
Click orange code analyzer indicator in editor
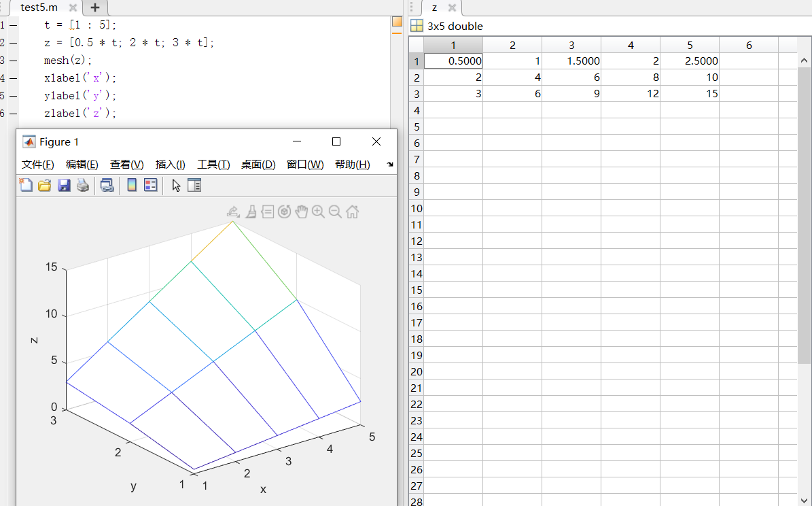tap(397, 21)
